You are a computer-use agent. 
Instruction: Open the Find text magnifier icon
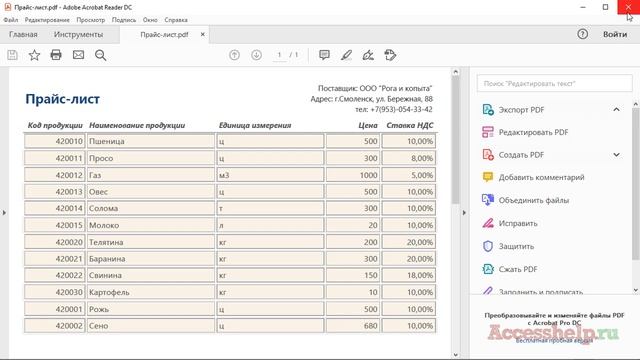100,55
